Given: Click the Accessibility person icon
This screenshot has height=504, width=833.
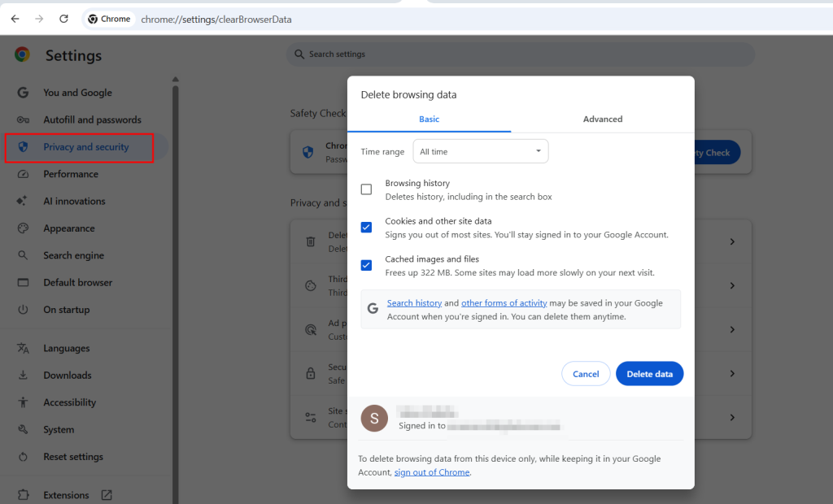Looking at the screenshot, I should click(24, 402).
